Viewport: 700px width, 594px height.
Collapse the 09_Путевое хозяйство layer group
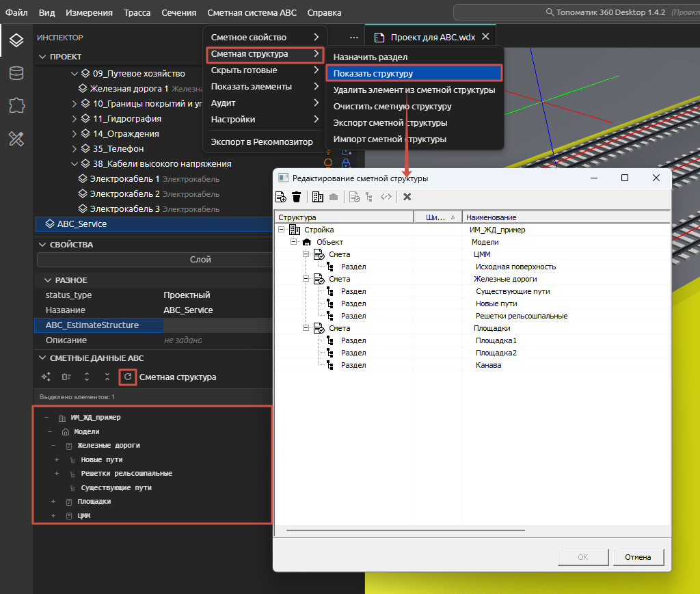[x=75, y=74]
